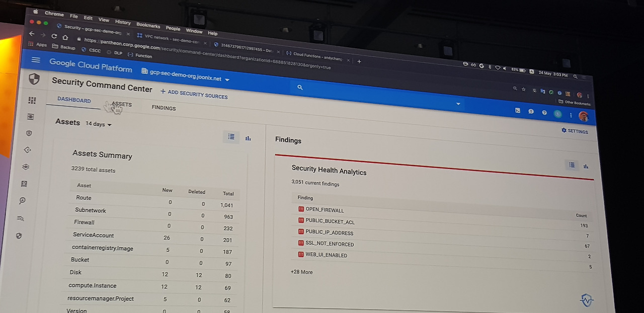Open the CSCC bookmark
The width and height of the screenshot is (644, 313).
point(91,50)
